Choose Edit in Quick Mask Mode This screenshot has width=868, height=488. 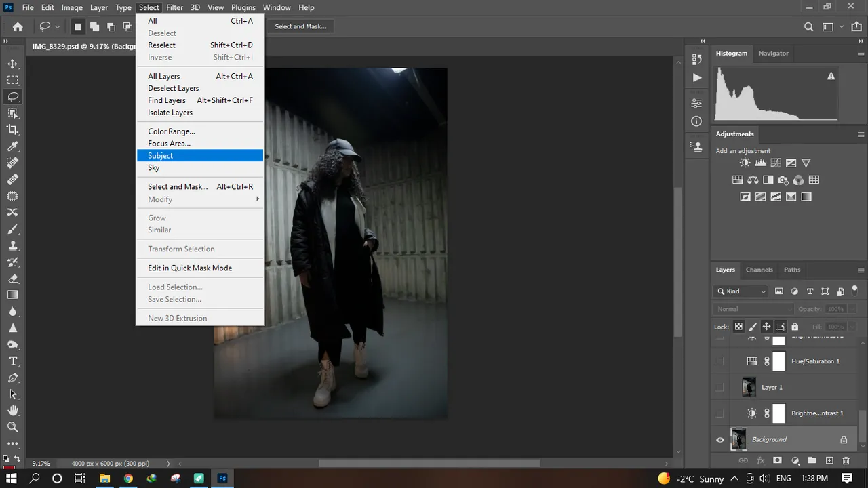pyautogui.click(x=200, y=268)
